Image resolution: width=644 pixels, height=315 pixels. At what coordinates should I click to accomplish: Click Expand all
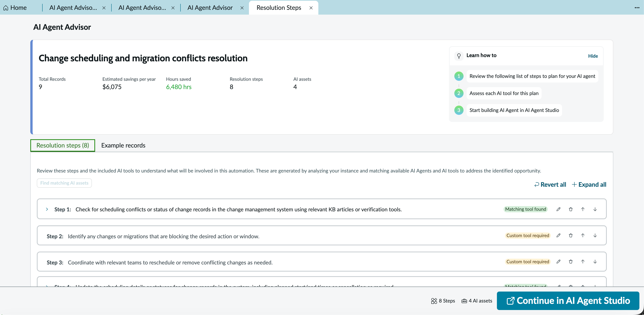(x=589, y=185)
